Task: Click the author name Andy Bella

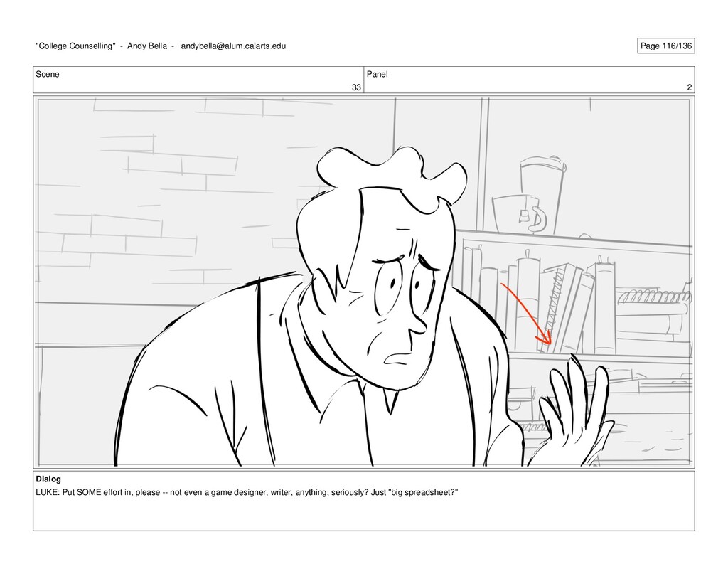Action: point(146,46)
